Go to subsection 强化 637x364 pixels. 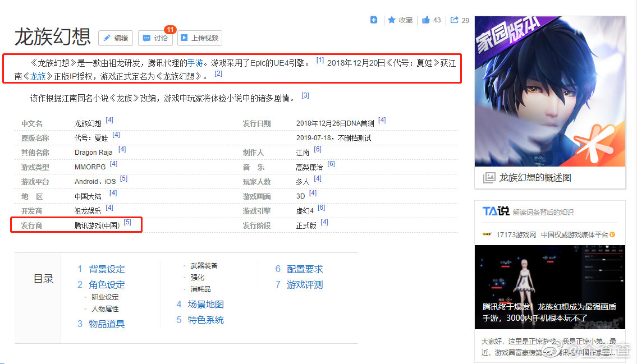[x=198, y=277]
